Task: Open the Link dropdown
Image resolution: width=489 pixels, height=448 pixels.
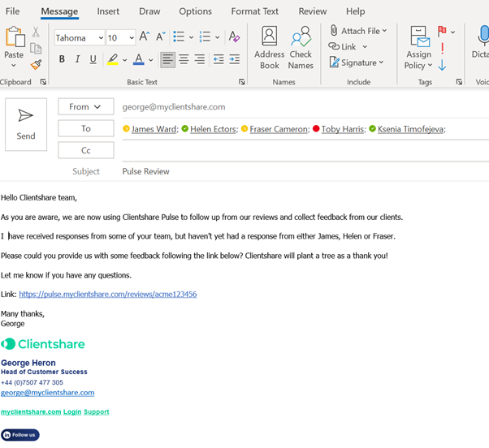Action: [365, 47]
